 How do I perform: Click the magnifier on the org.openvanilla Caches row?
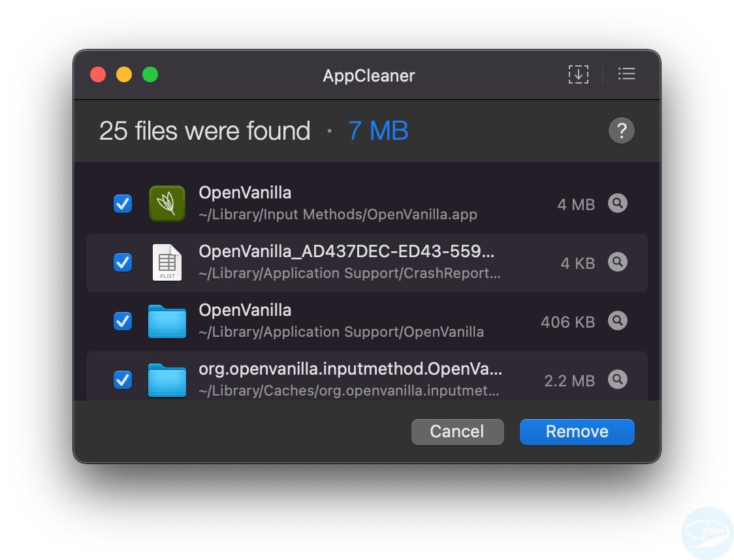click(618, 380)
